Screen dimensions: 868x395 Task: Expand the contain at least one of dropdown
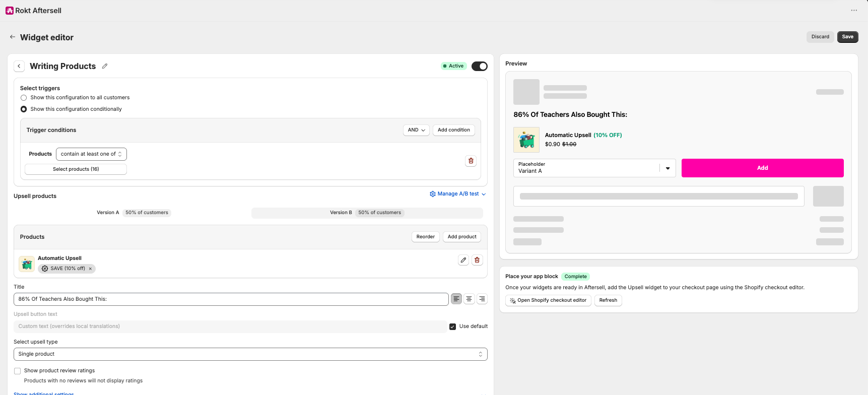pos(91,154)
